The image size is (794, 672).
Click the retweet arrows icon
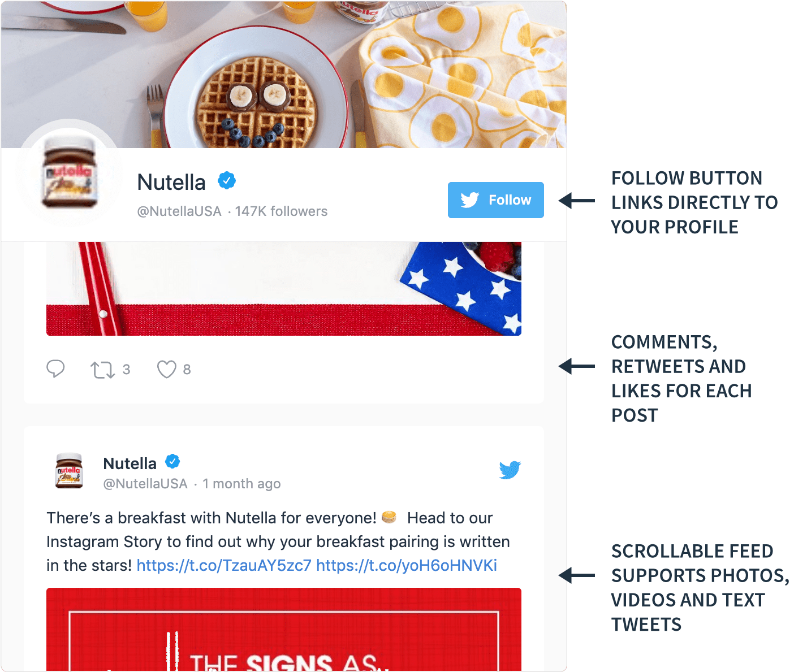[x=103, y=370]
